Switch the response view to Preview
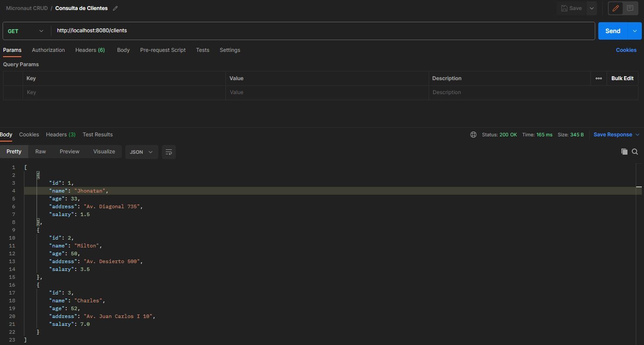The image size is (644, 345). 70,152
